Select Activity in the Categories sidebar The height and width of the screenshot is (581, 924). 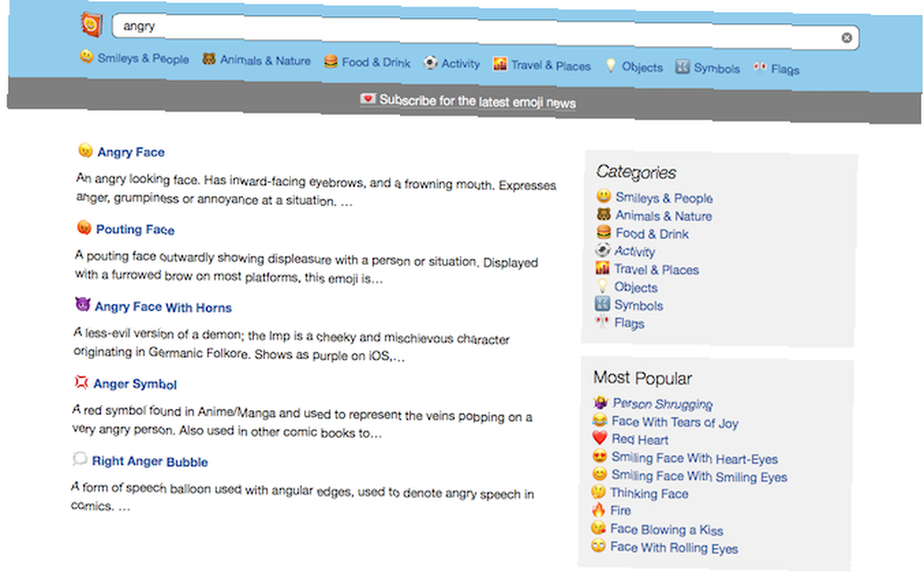(x=635, y=251)
